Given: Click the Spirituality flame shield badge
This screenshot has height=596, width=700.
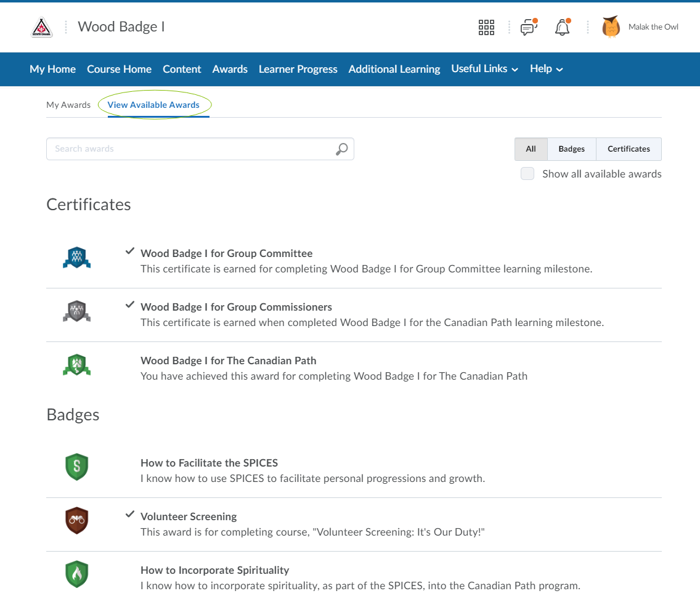Looking at the screenshot, I should pos(77,574).
